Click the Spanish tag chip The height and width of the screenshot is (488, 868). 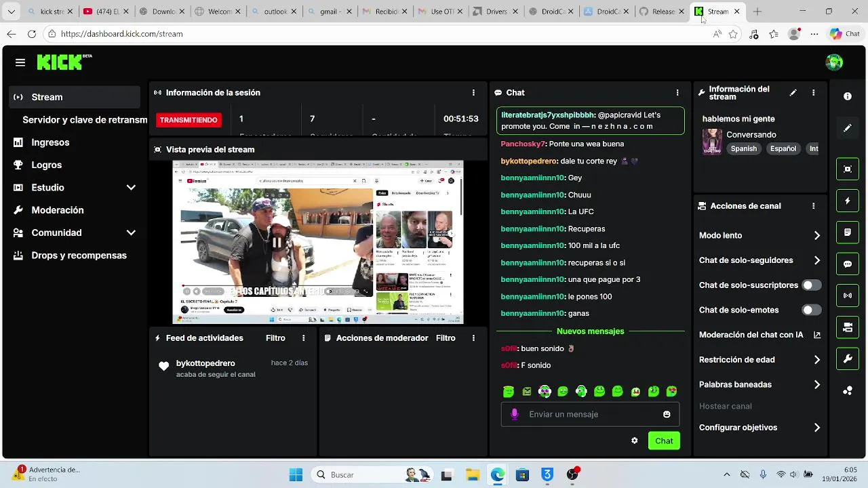(743, 148)
